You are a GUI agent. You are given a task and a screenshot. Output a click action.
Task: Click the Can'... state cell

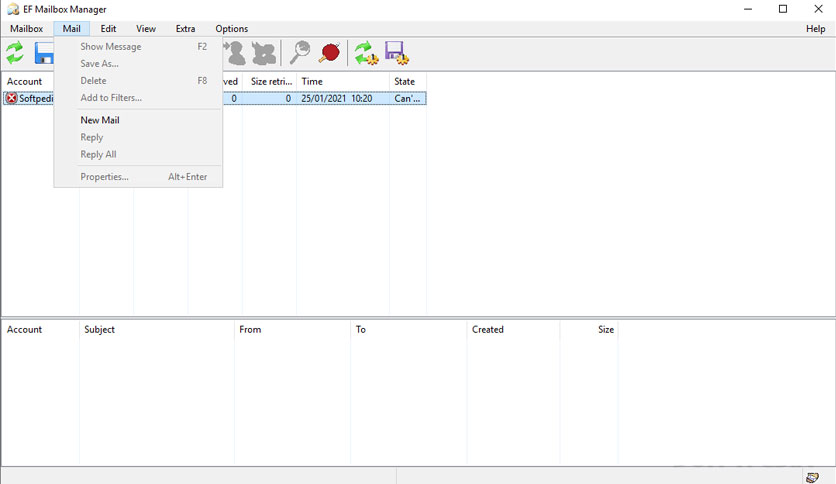(x=407, y=99)
